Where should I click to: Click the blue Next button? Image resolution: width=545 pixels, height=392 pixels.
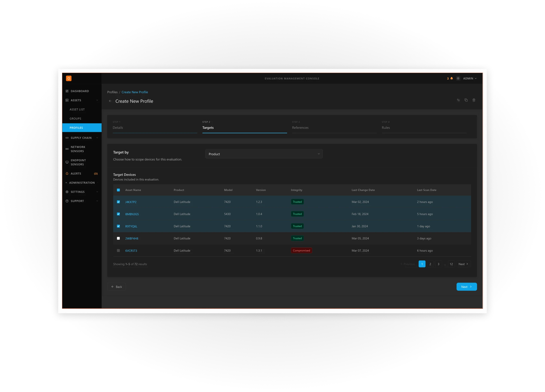coord(466,287)
